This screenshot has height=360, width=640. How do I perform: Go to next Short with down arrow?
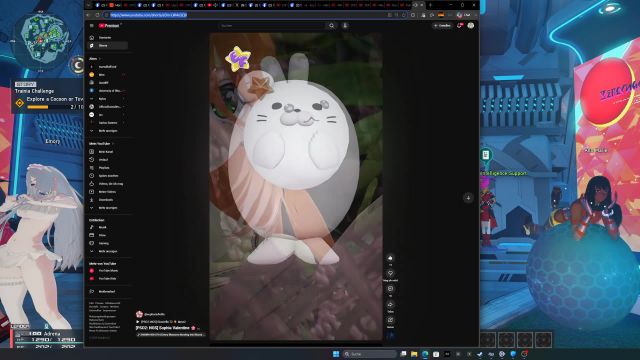point(468,198)
